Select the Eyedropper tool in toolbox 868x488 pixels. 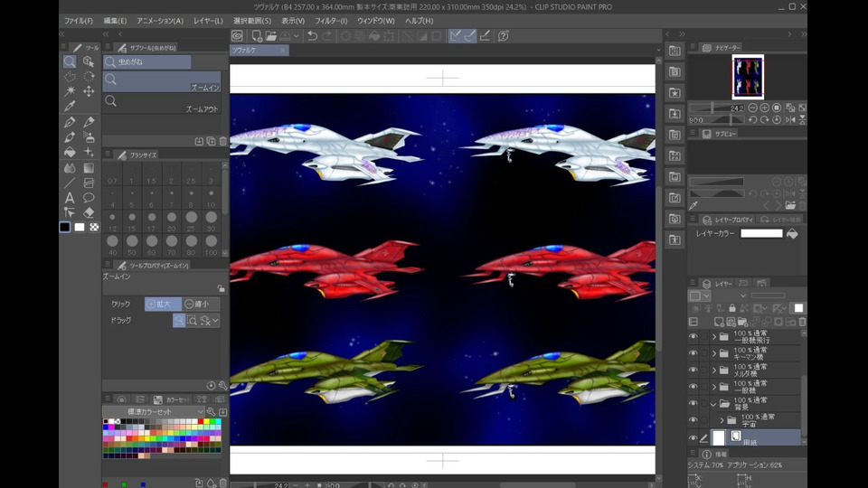pos(70,106)
